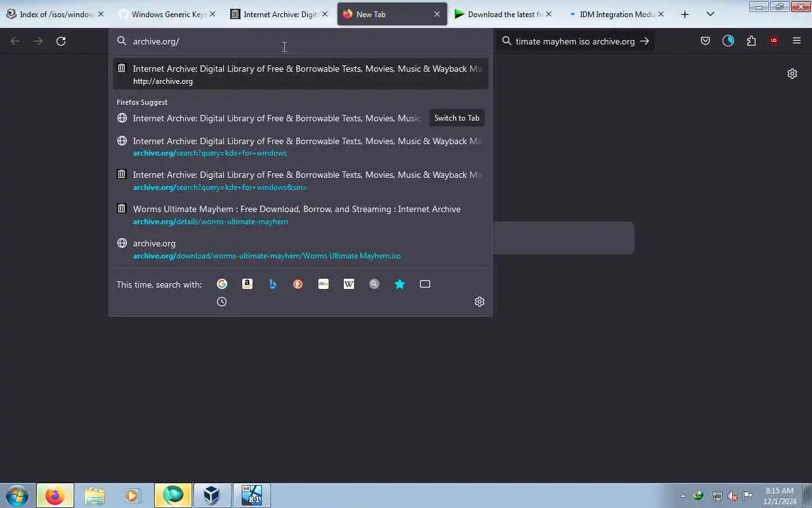
Task: Open new tab page customize gear
Action: point(792,74)
